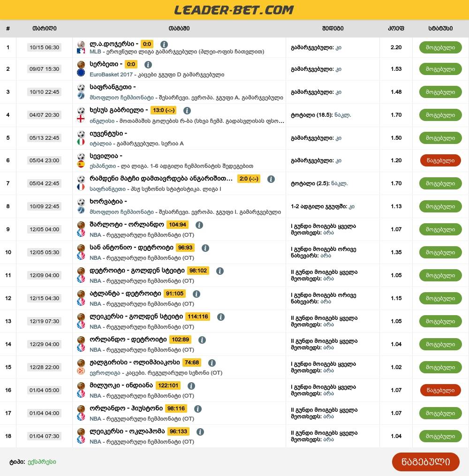Click info icon beside 13:0 score

pos(187,111)
